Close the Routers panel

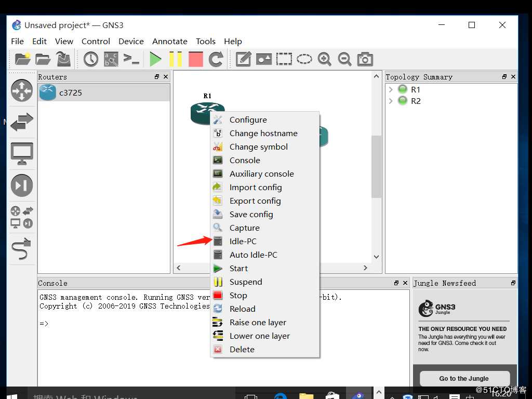click(x=166, y=77)
